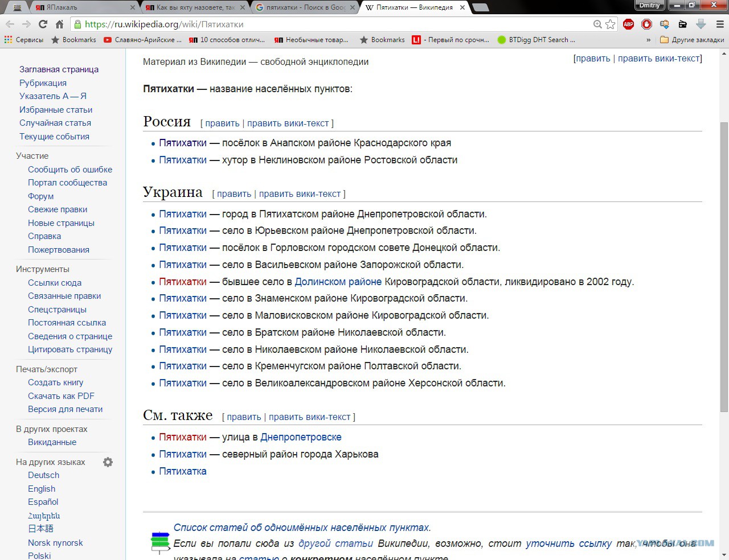This screenshot has width=729, height=560.
Task: Click Скачать как PDF link
Action: tap(61, 396)
